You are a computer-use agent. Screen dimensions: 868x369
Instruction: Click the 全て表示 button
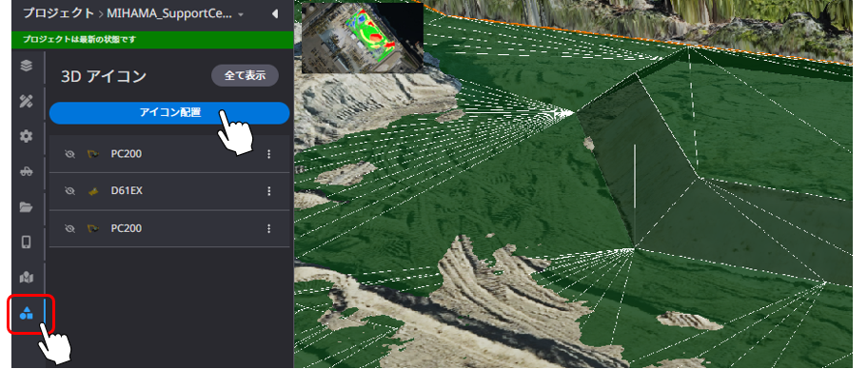245,75
